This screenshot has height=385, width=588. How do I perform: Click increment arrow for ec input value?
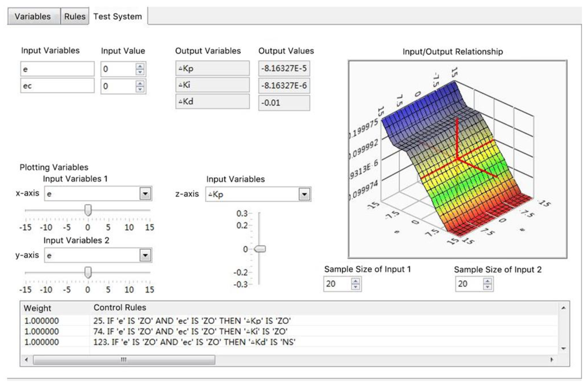pos(140,83)
